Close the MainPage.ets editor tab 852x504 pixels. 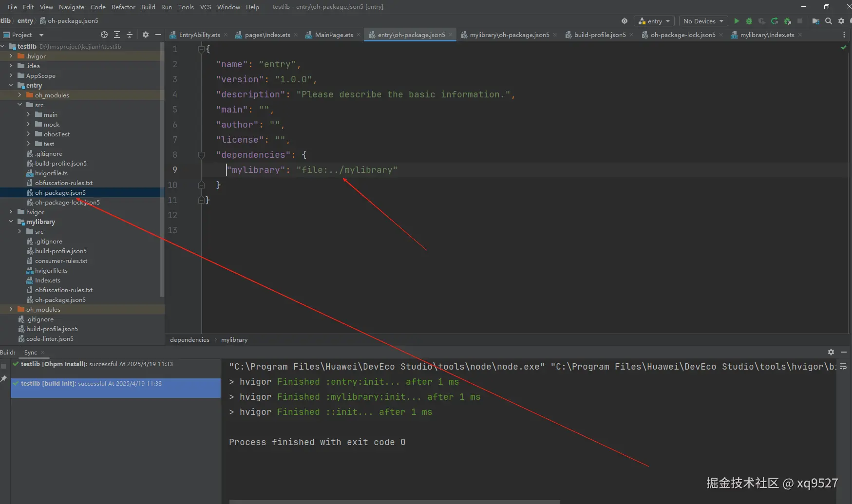coord(359,35)
